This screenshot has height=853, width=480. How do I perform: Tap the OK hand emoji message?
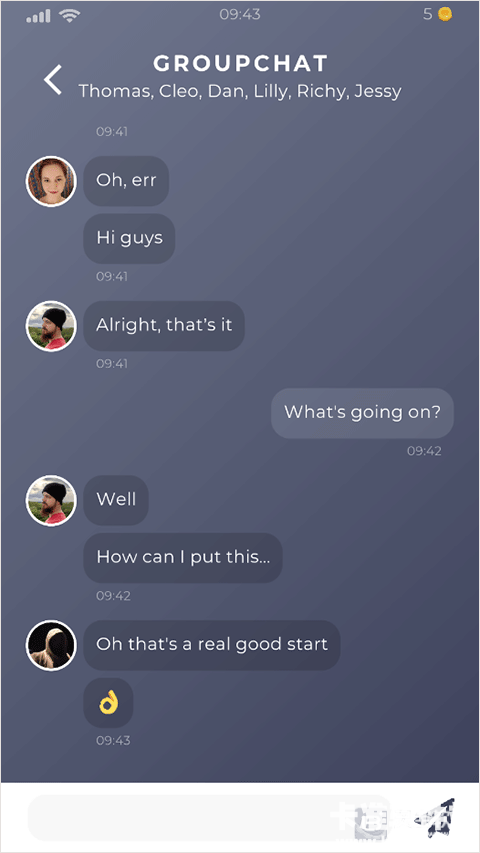pos(108,703)
